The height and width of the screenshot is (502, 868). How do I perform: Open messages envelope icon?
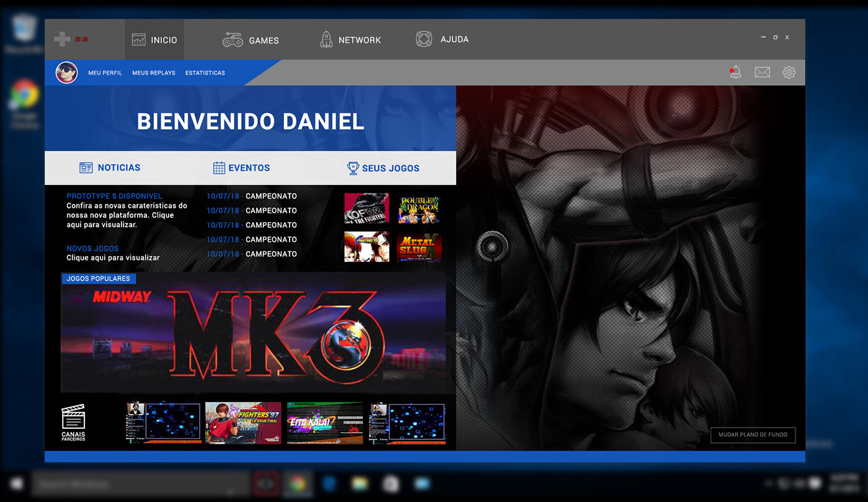click(x=762, y=73)
